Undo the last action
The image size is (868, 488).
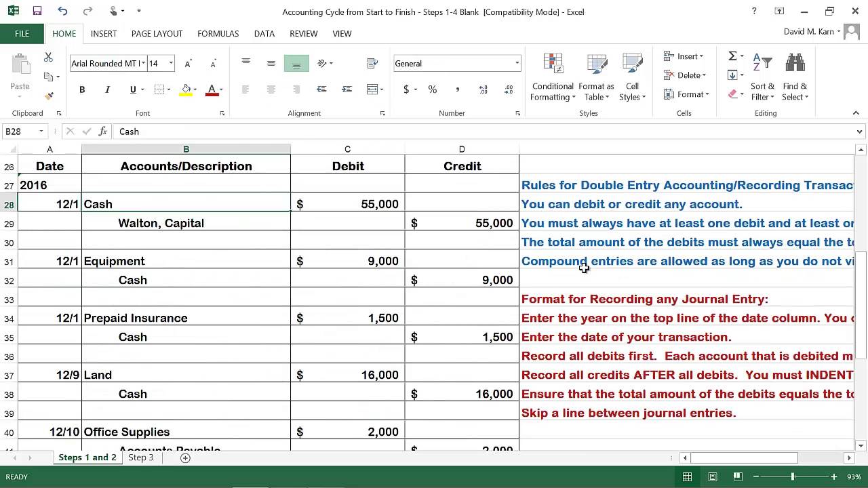pos(62,12)
